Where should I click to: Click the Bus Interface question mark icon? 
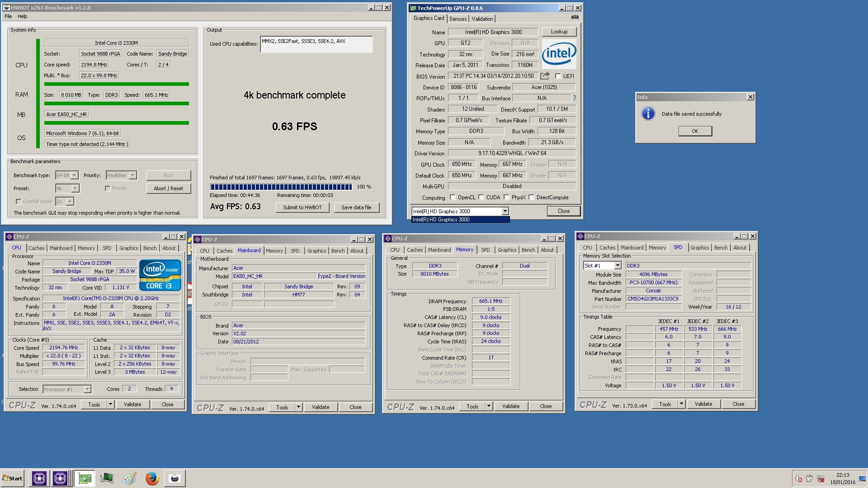click(x=575, y=98)
